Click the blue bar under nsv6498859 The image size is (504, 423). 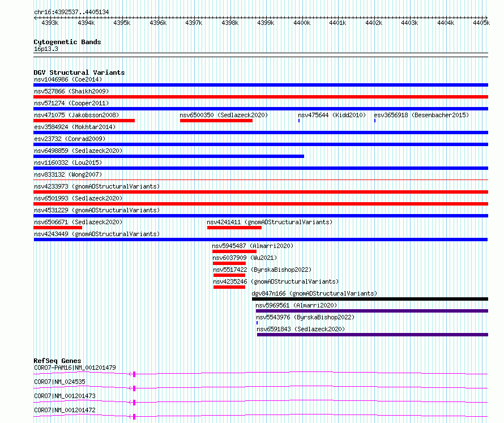click(x=169, y=156)
